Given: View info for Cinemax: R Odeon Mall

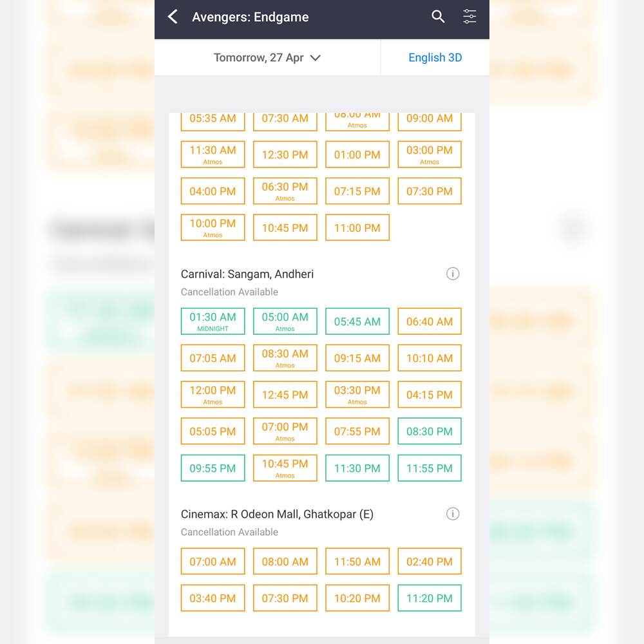Looking at the screenshot, I should pos(453,514).
